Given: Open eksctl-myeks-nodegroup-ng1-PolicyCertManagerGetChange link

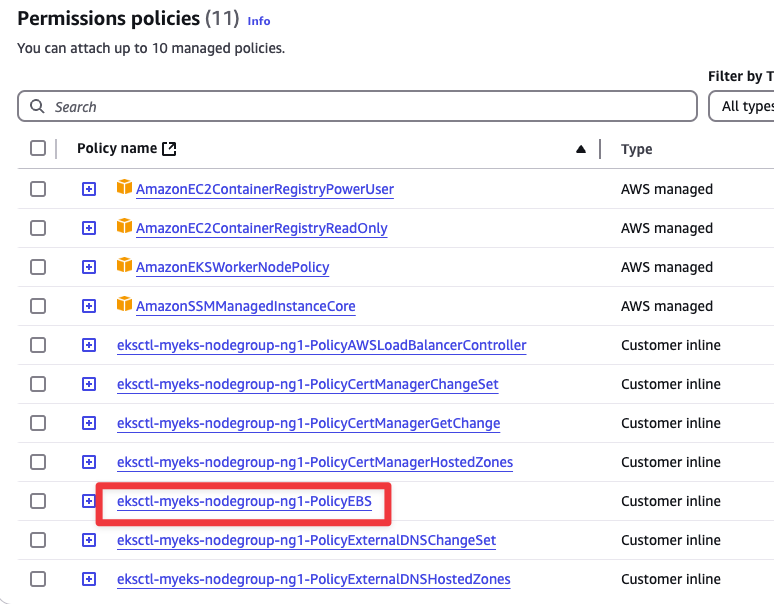Looking at the screenshot, I should click(309, 423).
